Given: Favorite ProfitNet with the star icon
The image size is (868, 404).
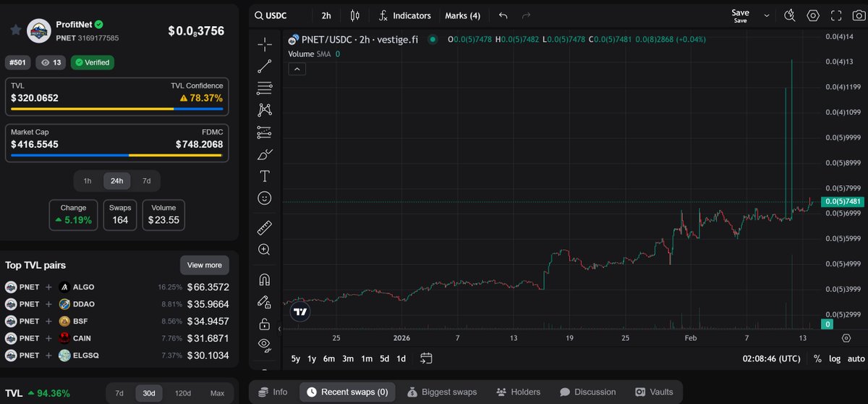Looking at the screenshot, I should [x=15, y=30].
